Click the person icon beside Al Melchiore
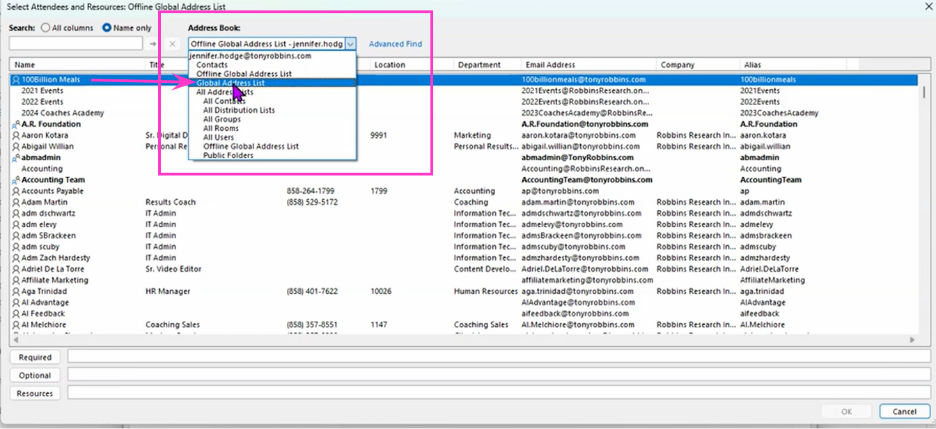This screenshot has height=429, width=936. click(16, 325)
